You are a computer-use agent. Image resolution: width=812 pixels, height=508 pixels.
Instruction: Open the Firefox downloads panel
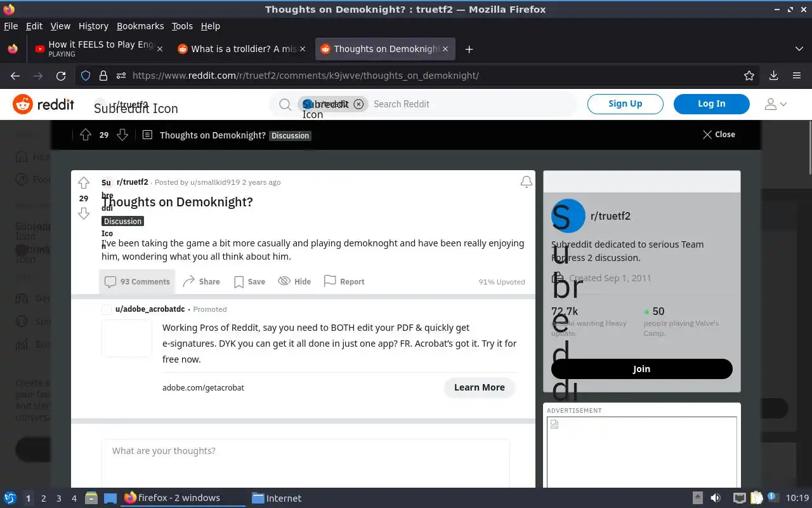pos(773,76)
